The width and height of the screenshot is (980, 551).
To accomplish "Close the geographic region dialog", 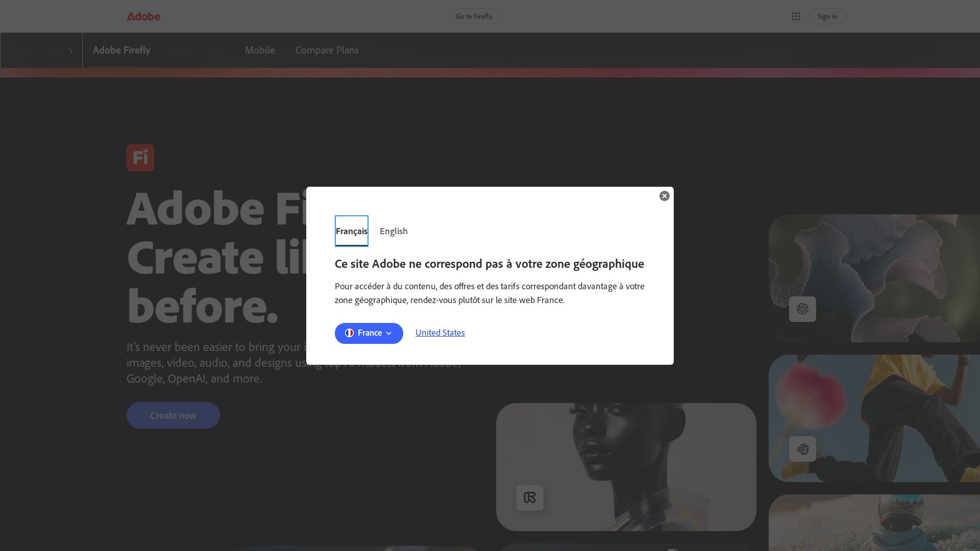I will pos(664,196).
